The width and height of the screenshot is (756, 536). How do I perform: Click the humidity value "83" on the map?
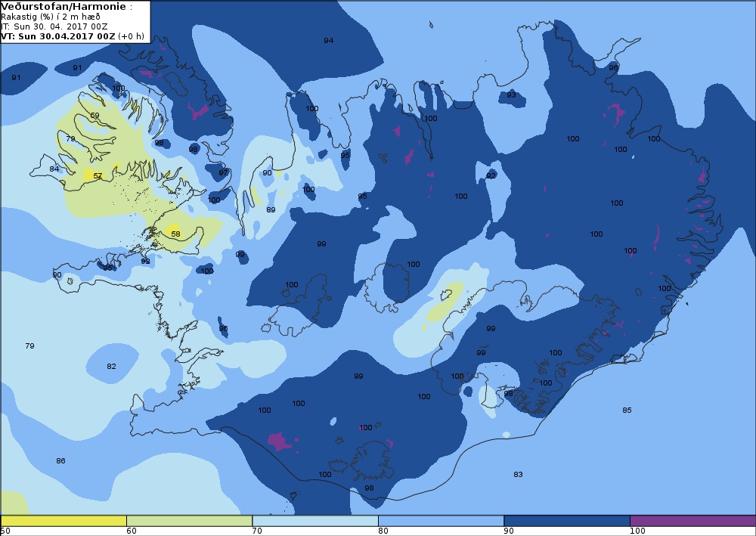click(x=518, y=474)
